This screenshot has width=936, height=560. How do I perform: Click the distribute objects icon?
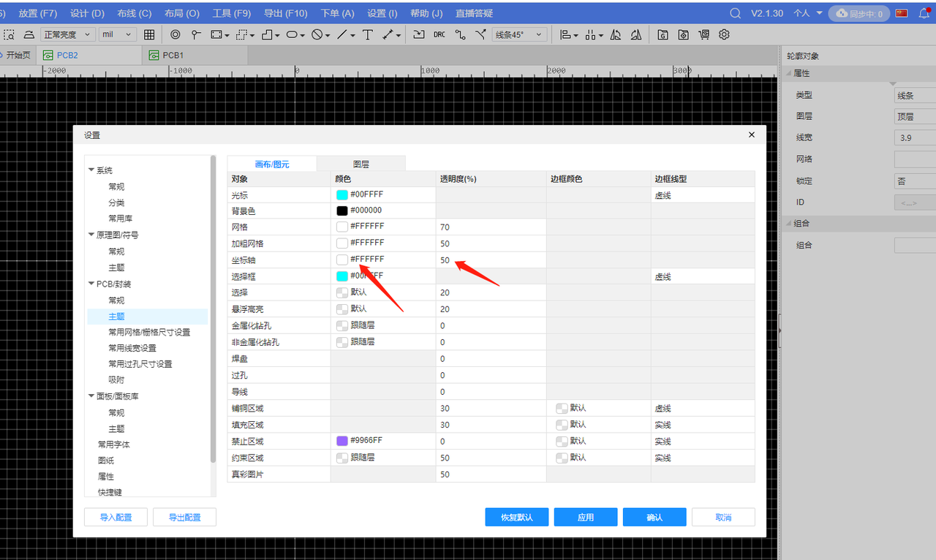click(591, 34)
